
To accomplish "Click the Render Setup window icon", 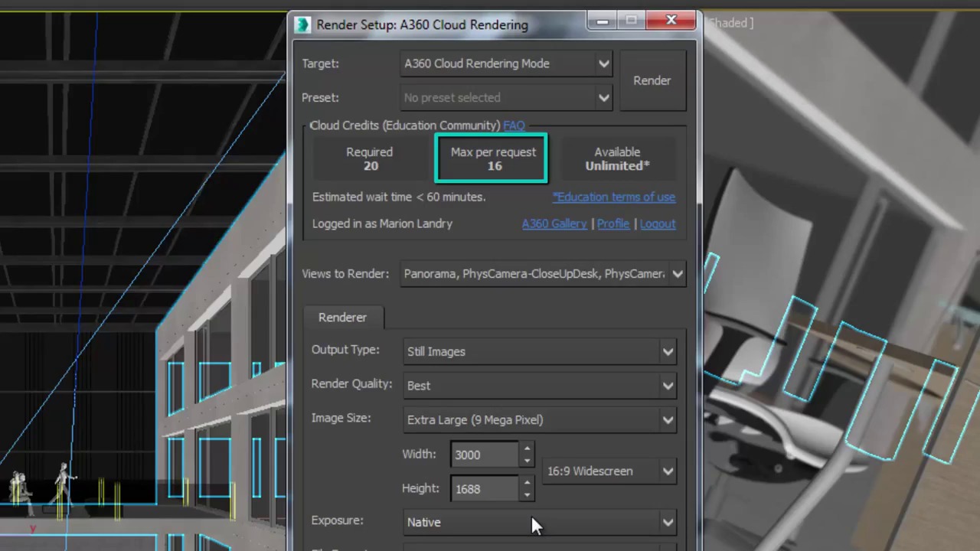I will (x=304, y=24).
